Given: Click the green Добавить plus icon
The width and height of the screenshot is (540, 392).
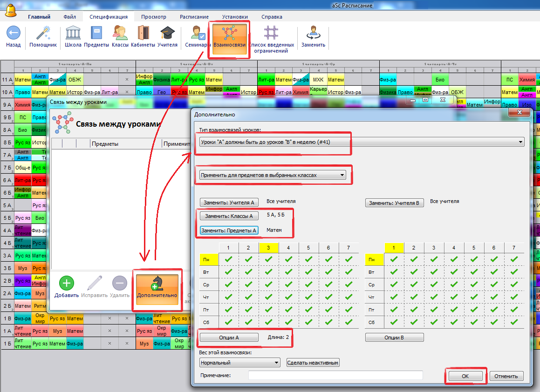Looking at the screenshot, I should pos(67,283).
